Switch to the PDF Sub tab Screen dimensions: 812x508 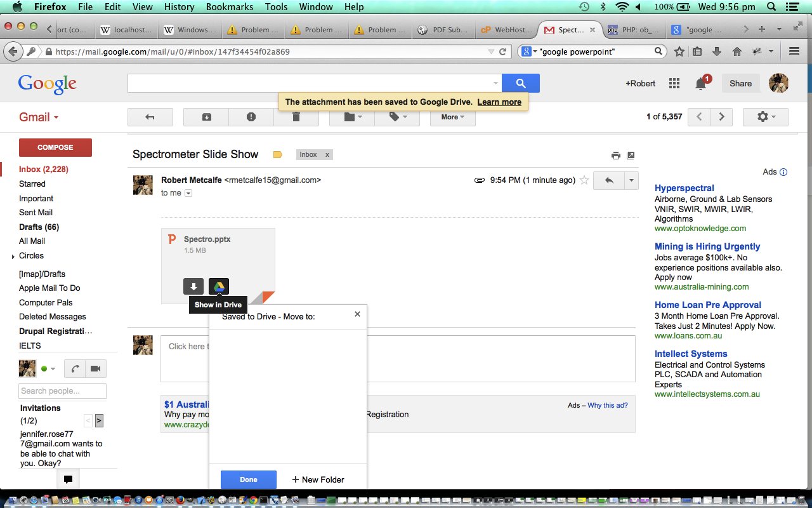[x=444, y=29]
